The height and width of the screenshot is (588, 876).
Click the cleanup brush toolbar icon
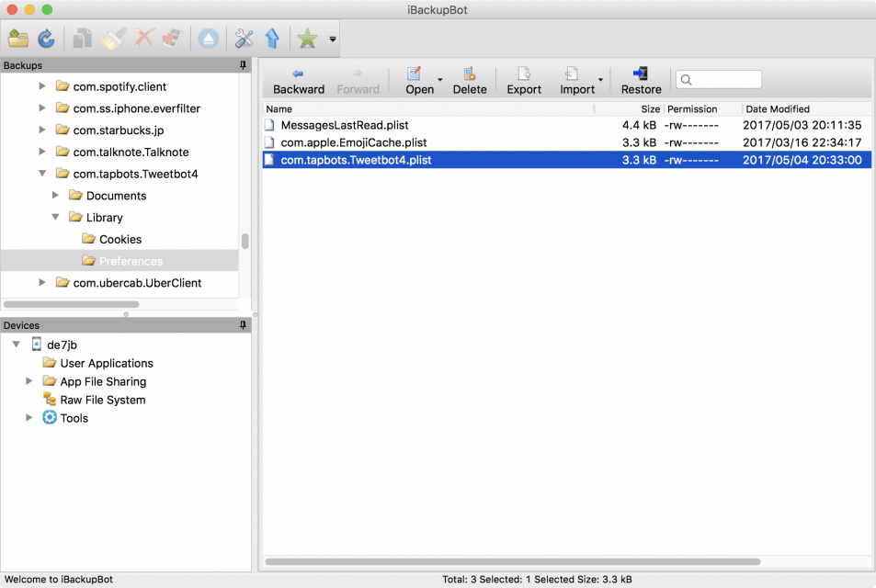(x=113, y=39)
